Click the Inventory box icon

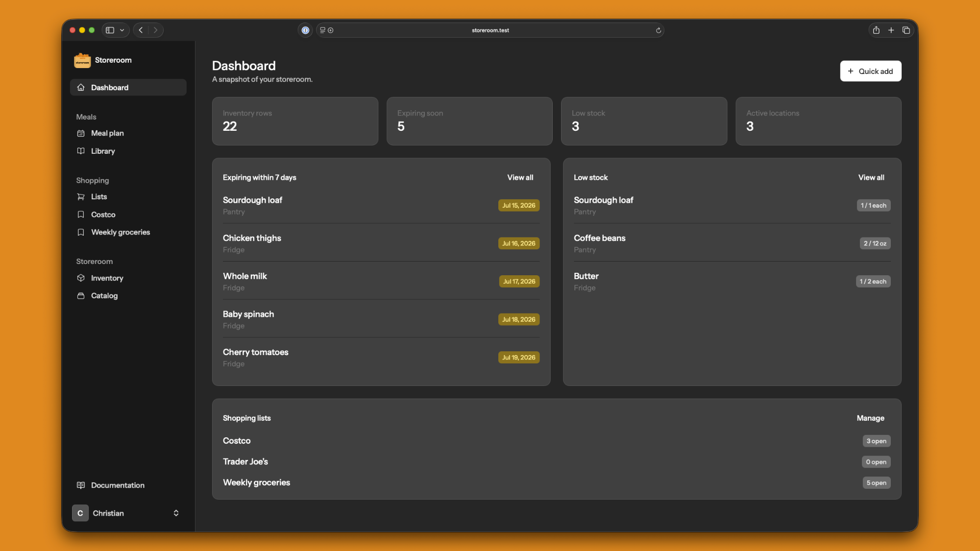click(81, 278)
